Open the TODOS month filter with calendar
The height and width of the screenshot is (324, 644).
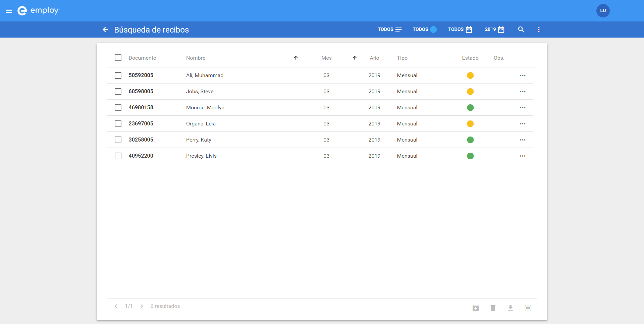[460, 30]
